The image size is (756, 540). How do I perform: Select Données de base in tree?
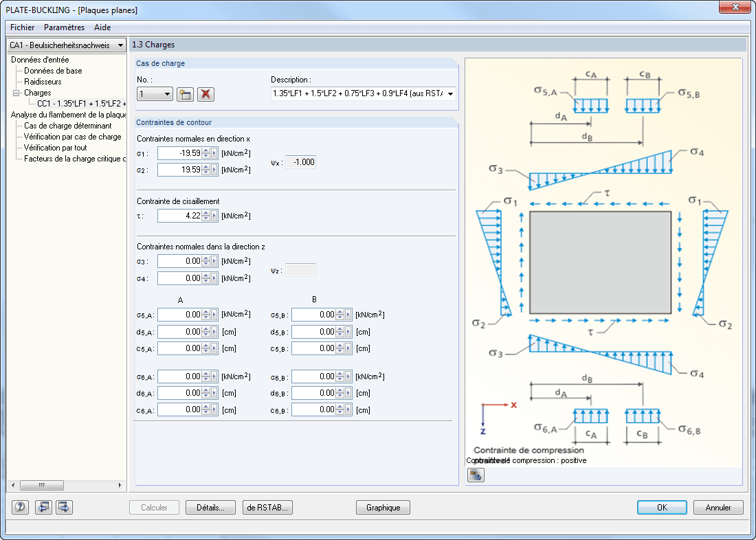(53, 71)
